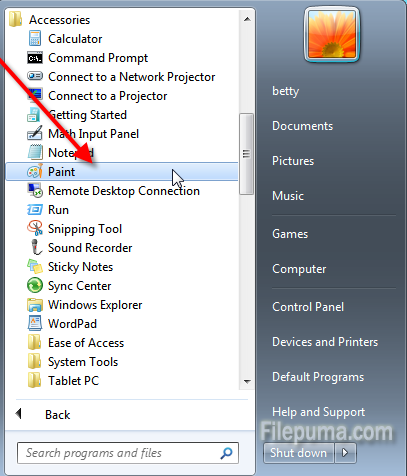Click the Search programs and files box
Viewport: 407px width, 476px height.
[x=128, y=453]
